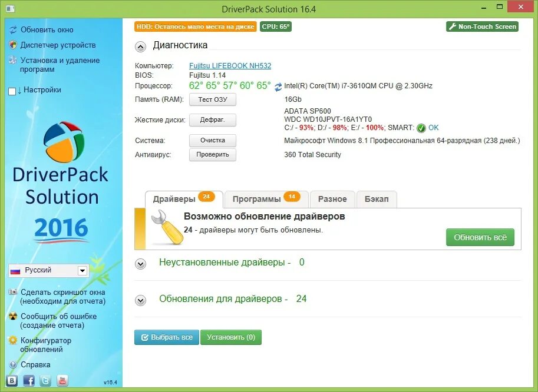This screenshot has height=392, width=538.
Task: Open the Fujitsu LIFEBOOK NH532 link
Action: click(230, 66)
